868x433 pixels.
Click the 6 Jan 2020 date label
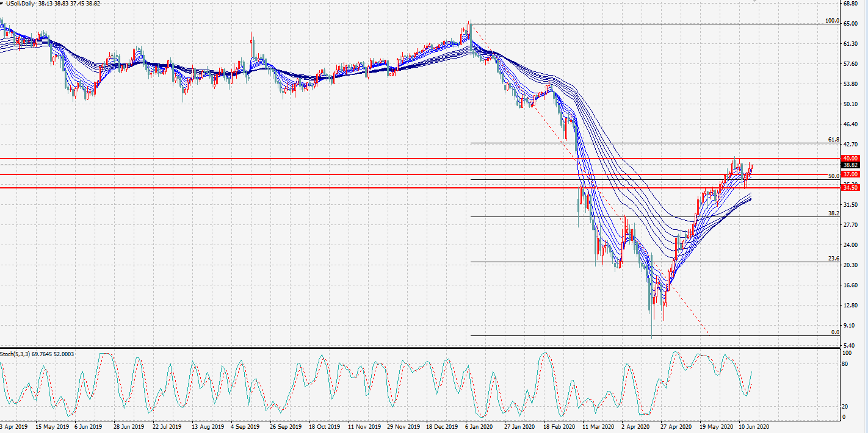click(x=479, y=427)
